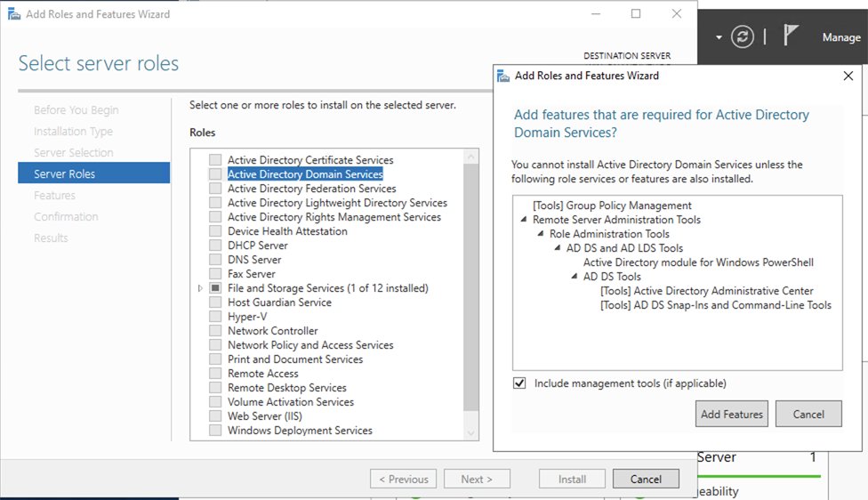Select Volume Activation Services role text
The image size is (868, 500).
point(291,402)
